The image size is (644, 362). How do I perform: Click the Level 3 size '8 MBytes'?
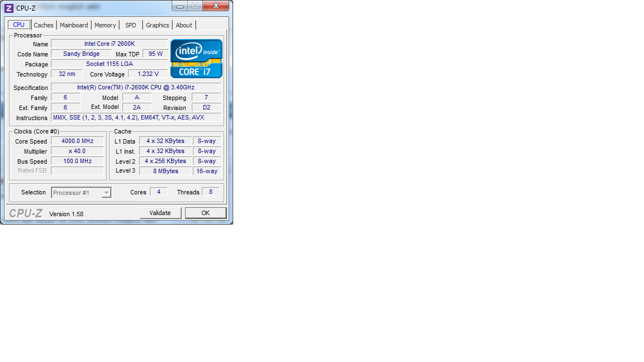pos(165,171)
